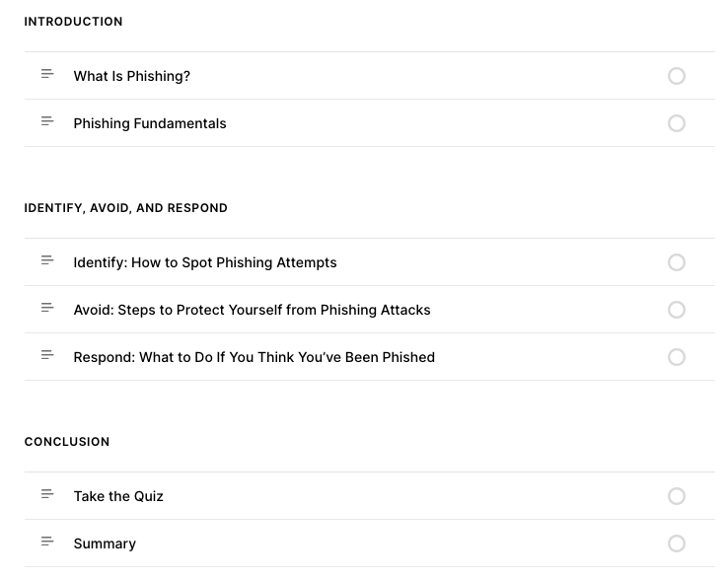The height and width of the screenshot is (580, 728).
Task: Open the Take the Quiz lesson
Action: point(118,496)
